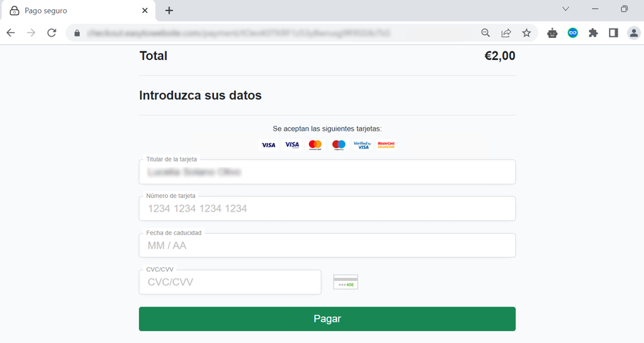Click the Número de tarjeta field
Image resolution: width=644 pixels, height=343 pixels.
pos(327,209)
